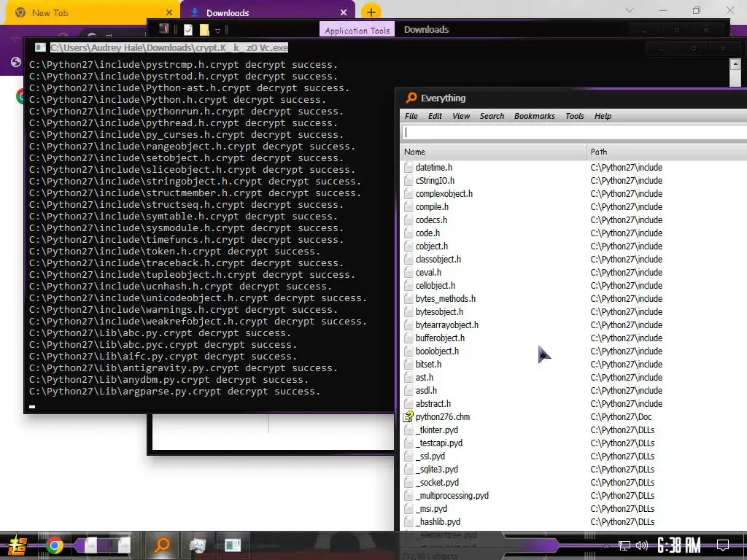Click the volume speaker icon in tray

click(642, 545)
